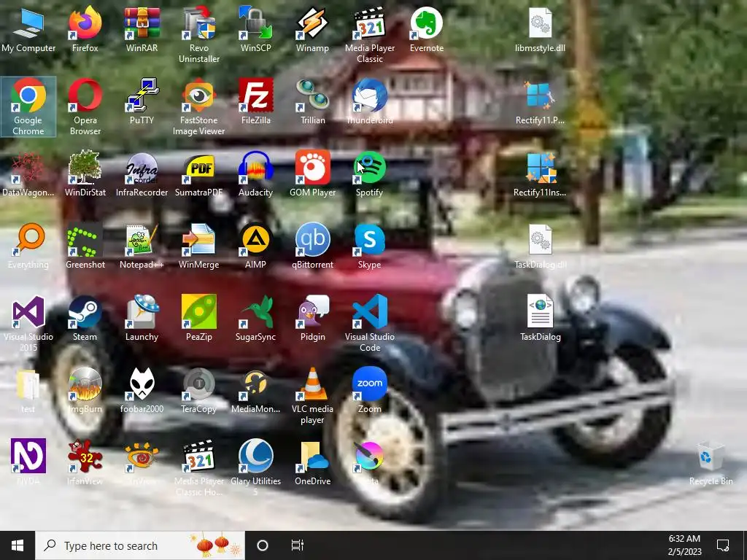Open the Visual Studio Code icon

[370, 313]
